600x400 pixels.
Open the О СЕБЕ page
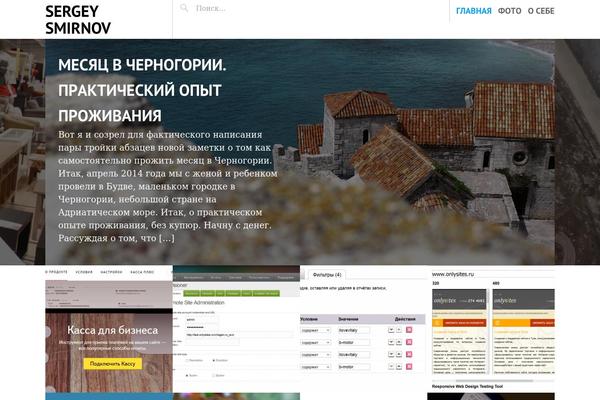coord(541,11)
